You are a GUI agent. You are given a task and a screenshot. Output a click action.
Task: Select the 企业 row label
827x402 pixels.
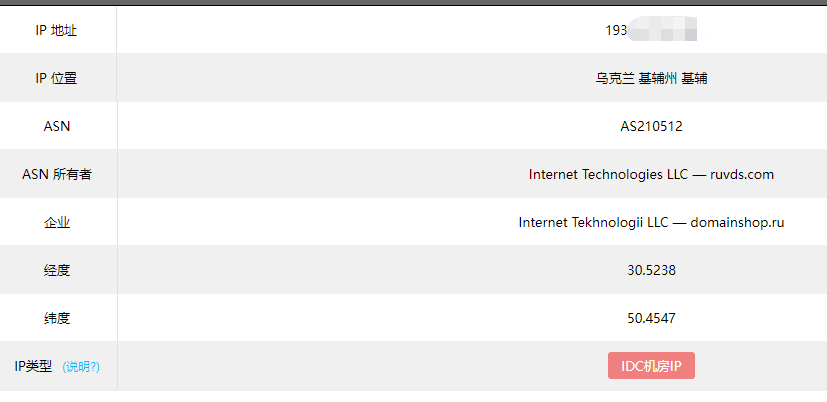[57, 222]
